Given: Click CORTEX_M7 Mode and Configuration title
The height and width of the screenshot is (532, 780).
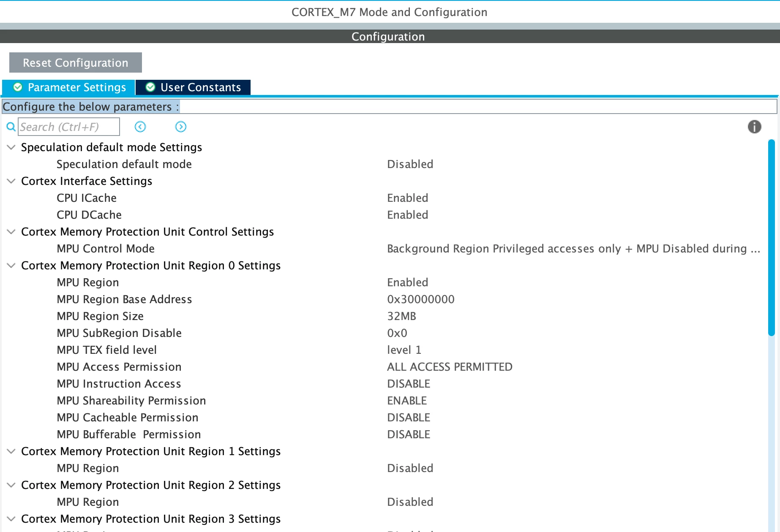Looking at the screenshot, I should [389, 12].
